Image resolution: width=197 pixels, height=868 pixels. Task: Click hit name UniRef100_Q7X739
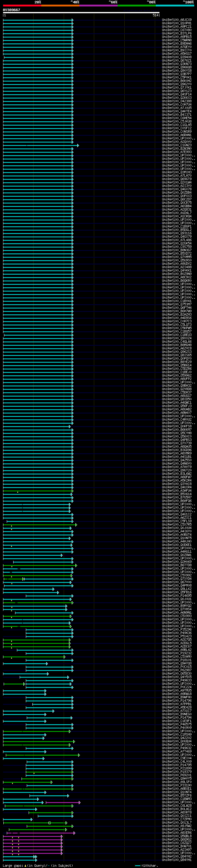(x=177, y=443)
